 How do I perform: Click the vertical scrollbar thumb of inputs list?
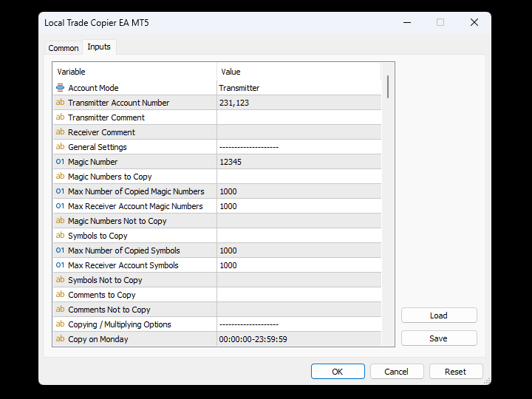(388, 87)
